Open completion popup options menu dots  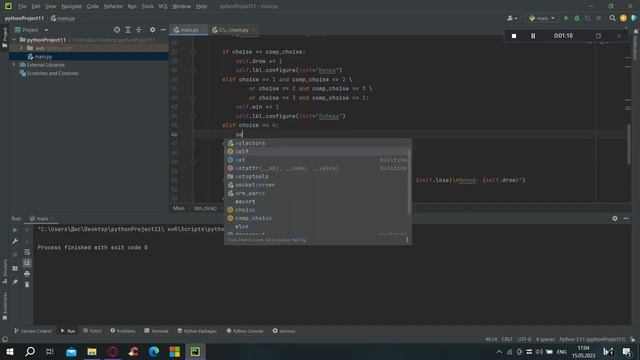pos(407,240)
